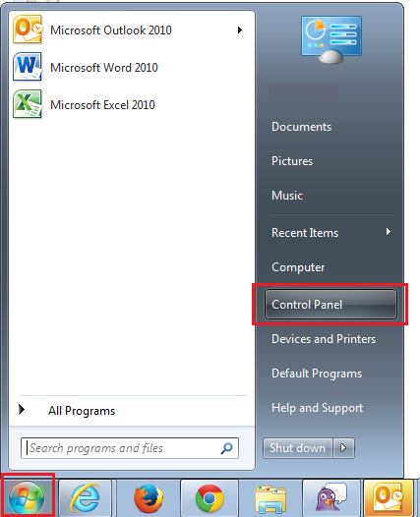Expand the Recent Items submenu arrow
420x517 pixels.
[389, 232]
